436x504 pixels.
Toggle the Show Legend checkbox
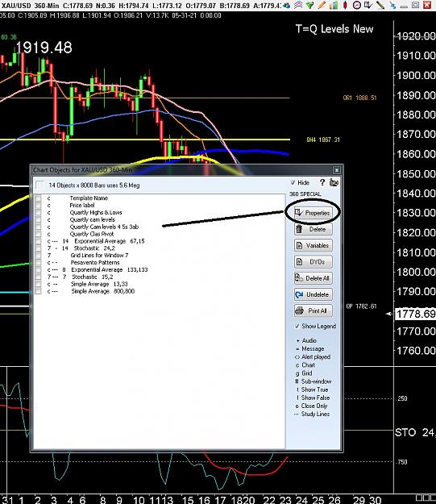tap(297, 326)
